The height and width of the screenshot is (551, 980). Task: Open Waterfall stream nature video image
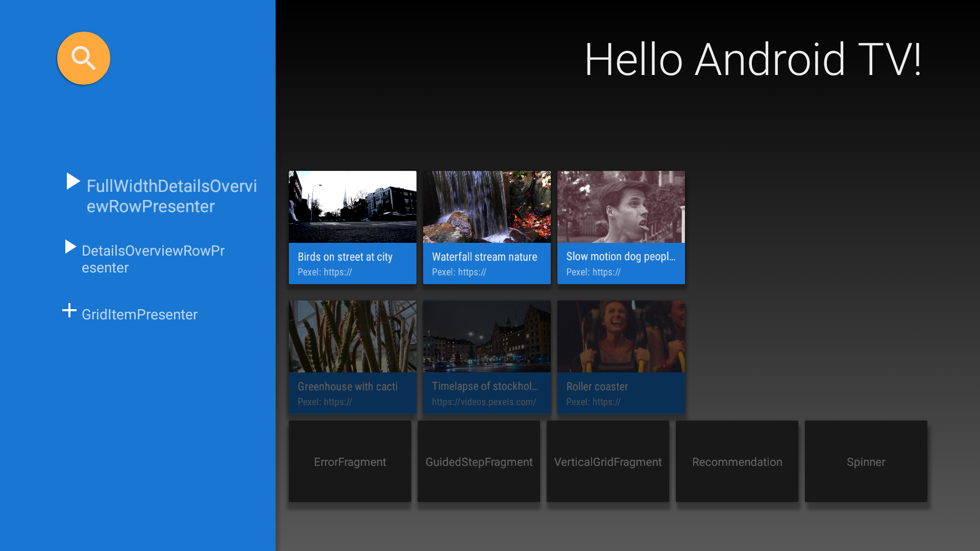coord(486,207)
